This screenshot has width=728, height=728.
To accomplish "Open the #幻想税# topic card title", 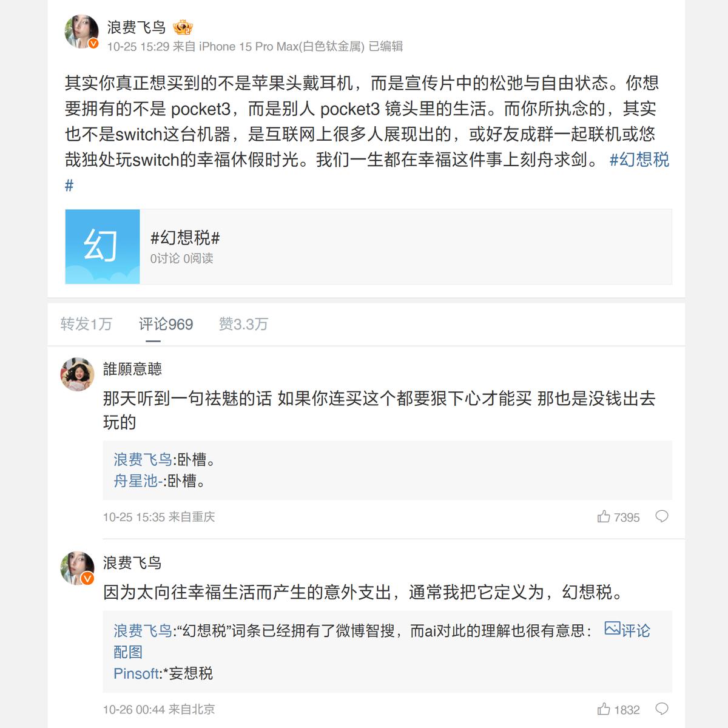I will click(x=185, y=238).
